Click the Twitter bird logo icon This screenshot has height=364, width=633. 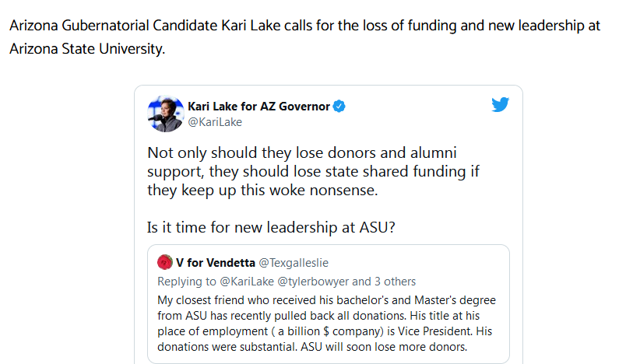500,104
